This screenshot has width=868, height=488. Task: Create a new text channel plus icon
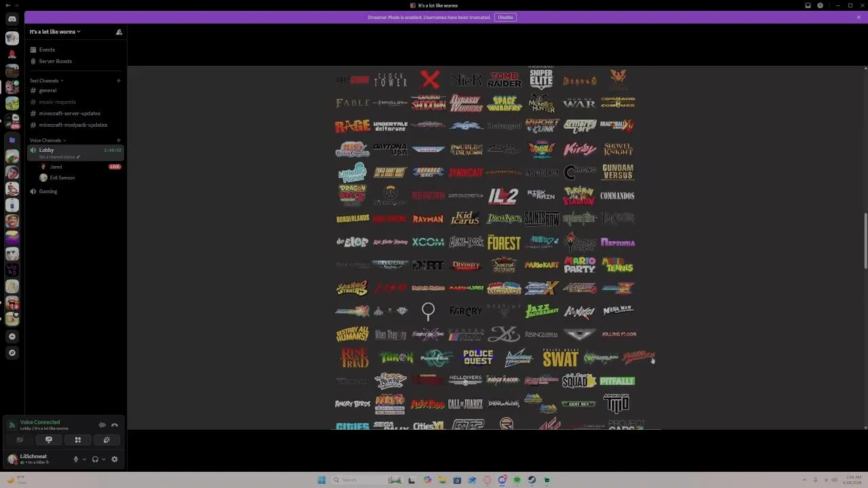coord(119,81)
